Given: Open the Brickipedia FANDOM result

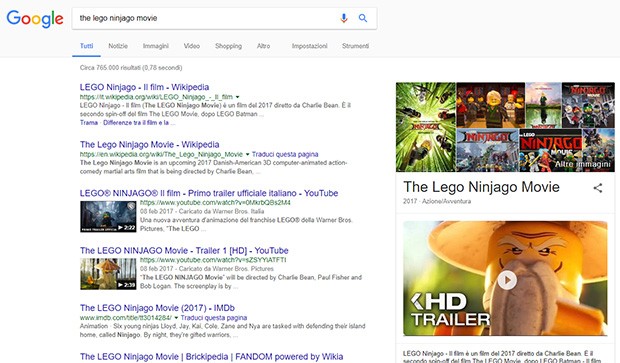Looking at the screenshot, I should pyautogui.click(x=212, y=357).
